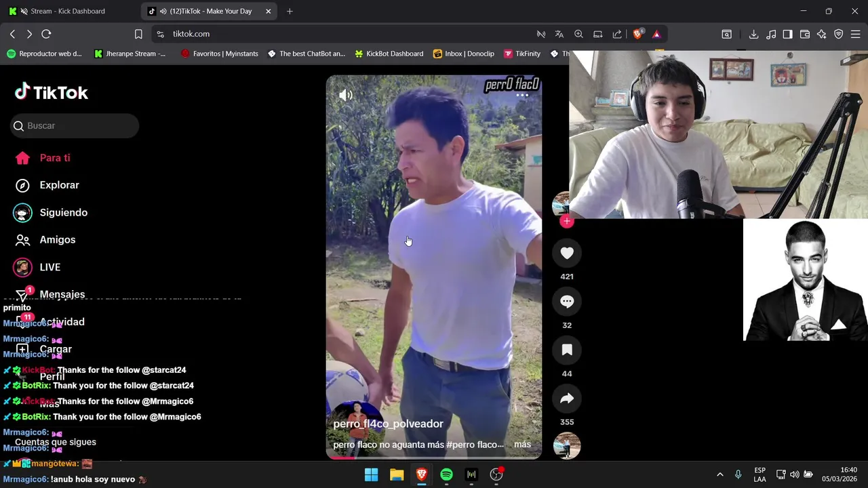Click the address bar URL tiktok.com
This screenshot has width=868, height=488.
[x=191, y=34]
